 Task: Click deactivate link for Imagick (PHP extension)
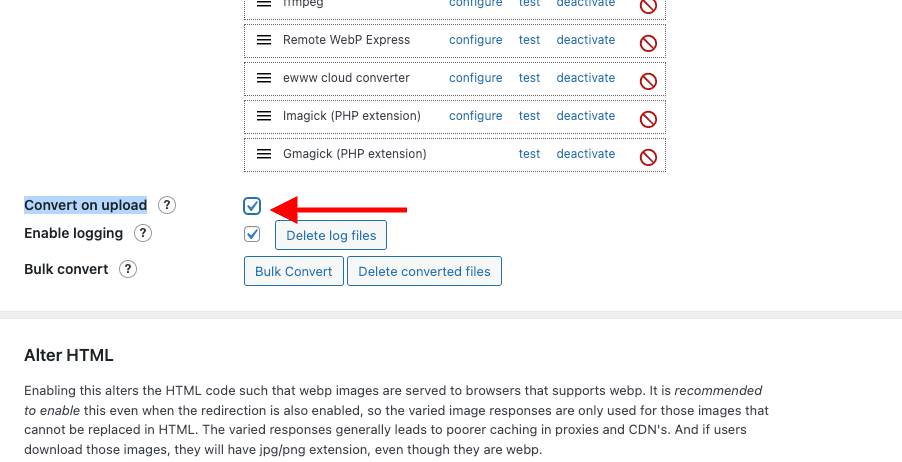click(586, 116)
